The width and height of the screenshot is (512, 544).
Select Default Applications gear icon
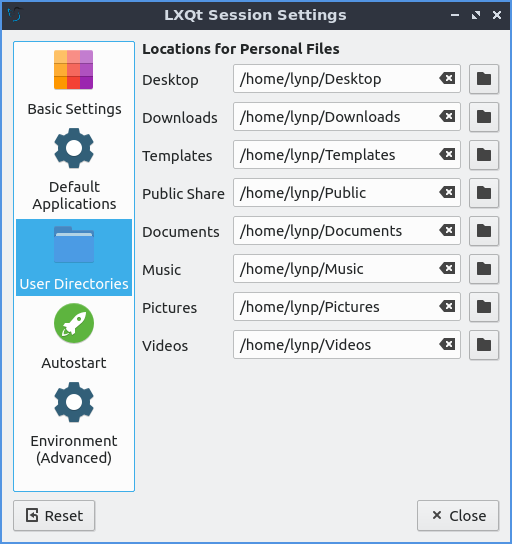coord(74,148)
